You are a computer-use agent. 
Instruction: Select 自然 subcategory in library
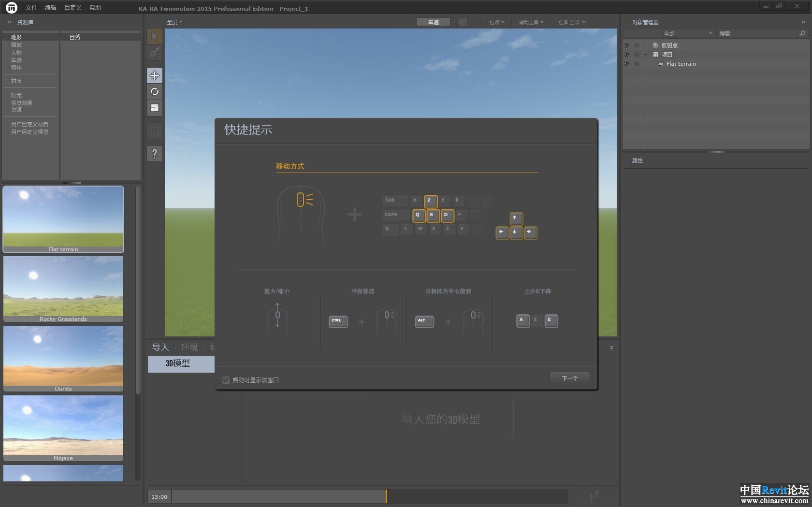click(75, 37)
